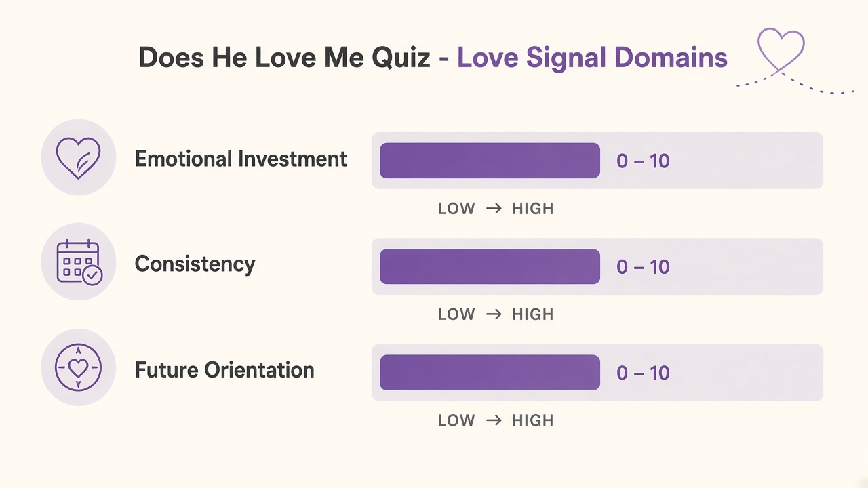Click the 0 – 10 range on Future Orientation
This screenshot has height=488, width=868.
(643, 373)
